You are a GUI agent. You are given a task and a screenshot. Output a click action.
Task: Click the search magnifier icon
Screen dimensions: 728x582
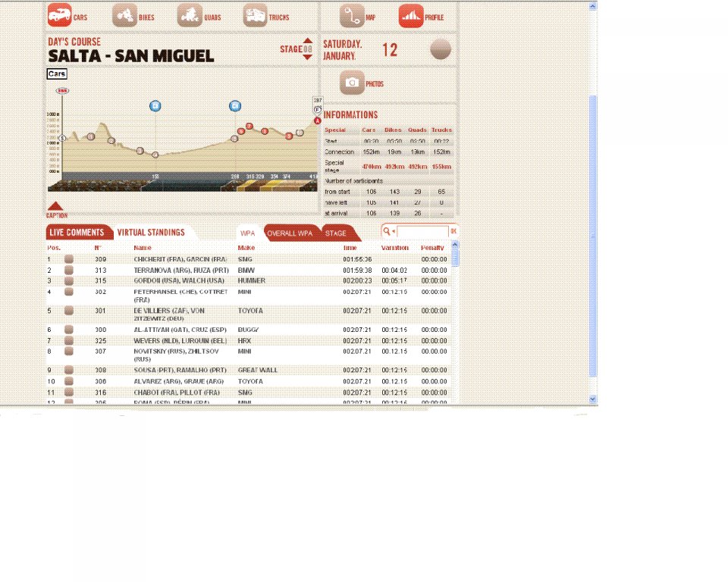(x=387, y=231)
